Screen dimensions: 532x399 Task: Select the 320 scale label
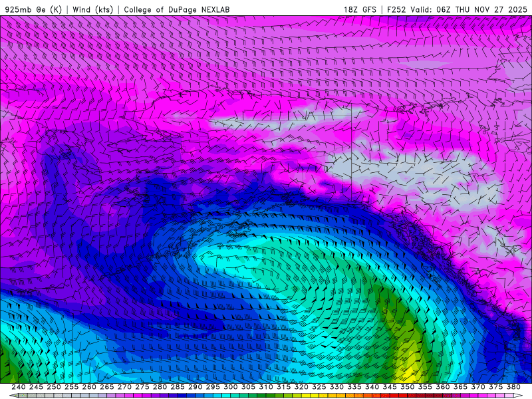coord(301,387)
